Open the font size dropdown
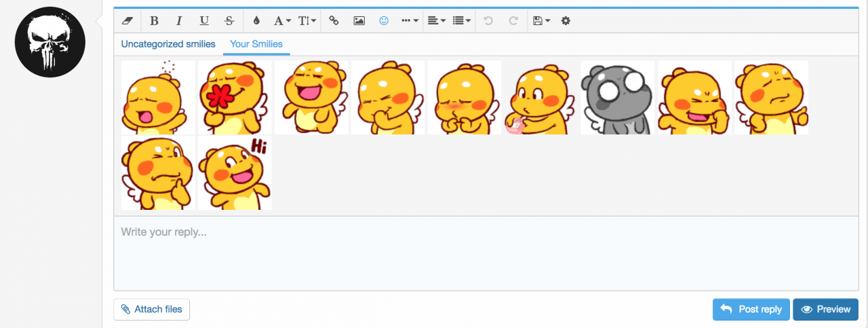Image resolution: width=868 pixels, height=328 pixels. 307,21
